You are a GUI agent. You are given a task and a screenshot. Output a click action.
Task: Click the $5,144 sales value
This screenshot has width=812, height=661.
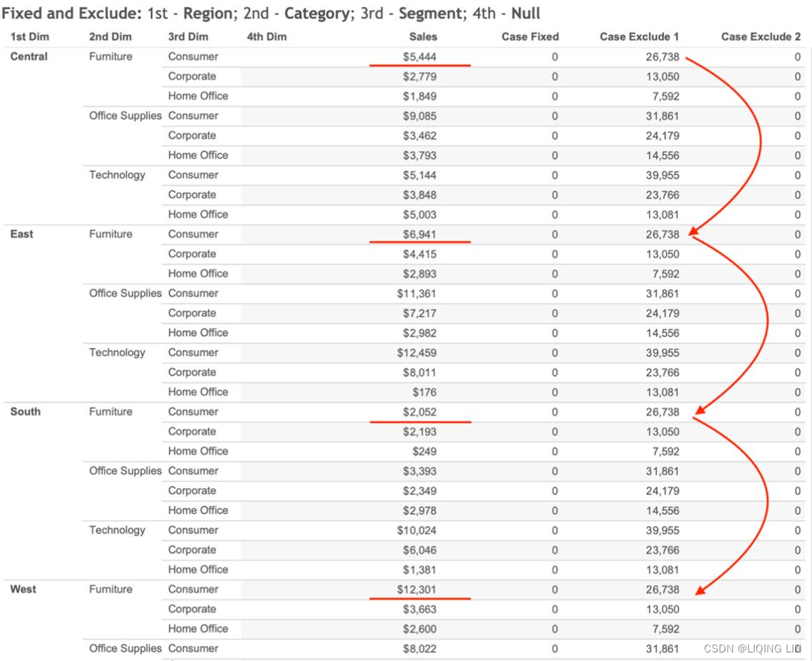(420, 176)
